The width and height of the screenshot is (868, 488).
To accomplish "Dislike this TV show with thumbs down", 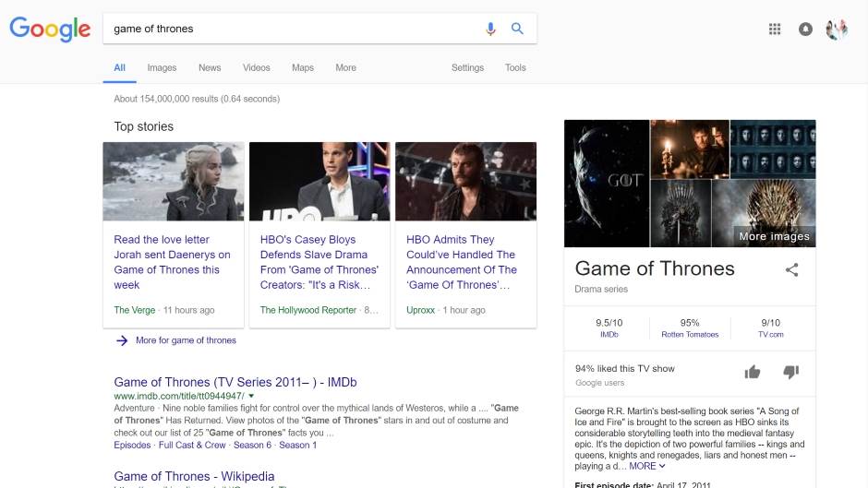I will click(790, 372).
